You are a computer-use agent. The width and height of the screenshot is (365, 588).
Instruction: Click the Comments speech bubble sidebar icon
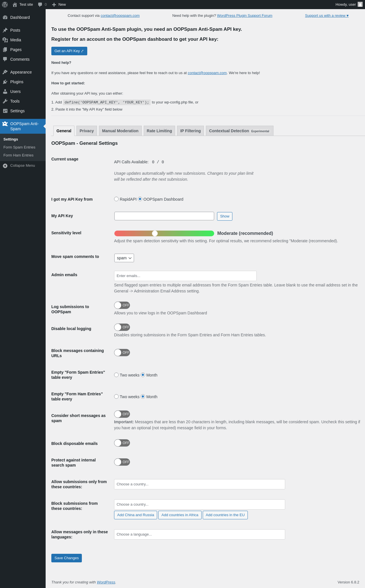click(5, 59)
